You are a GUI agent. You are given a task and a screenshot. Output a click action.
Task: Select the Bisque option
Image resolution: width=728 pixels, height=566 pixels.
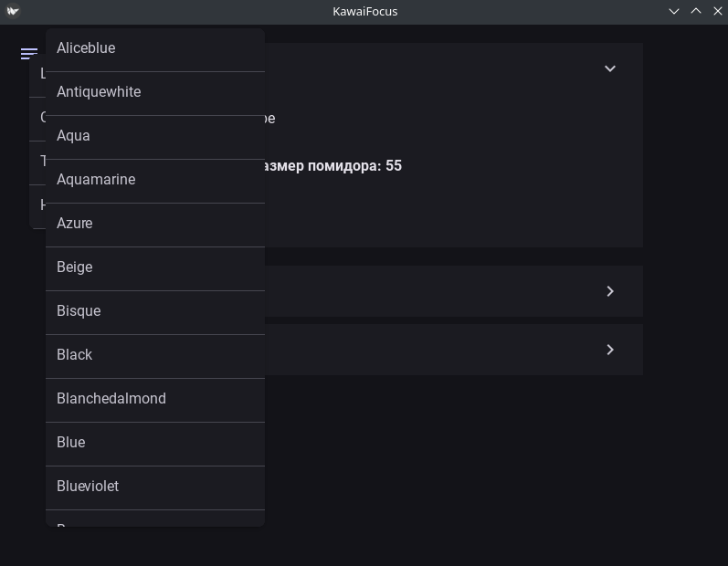pos(79,311)
